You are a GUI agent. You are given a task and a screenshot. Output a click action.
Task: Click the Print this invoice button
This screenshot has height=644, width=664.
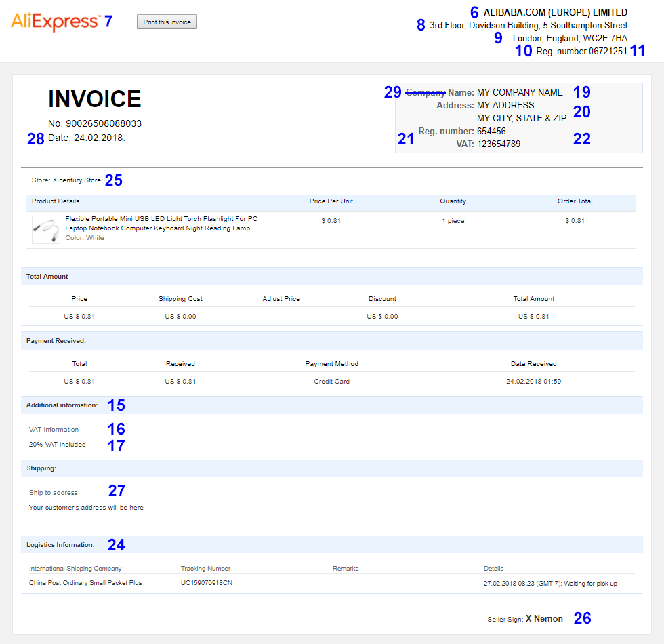pyautogui.click(x=167, y=22)
